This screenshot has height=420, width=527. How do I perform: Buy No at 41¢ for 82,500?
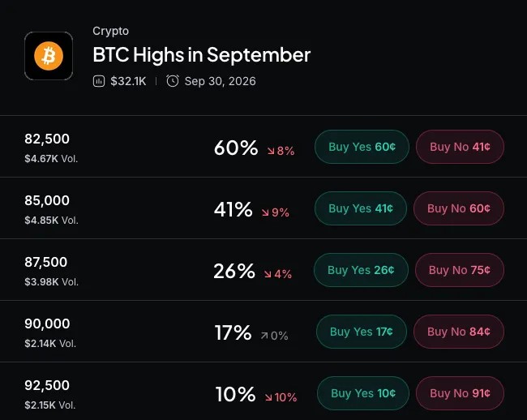pos(461,147)
